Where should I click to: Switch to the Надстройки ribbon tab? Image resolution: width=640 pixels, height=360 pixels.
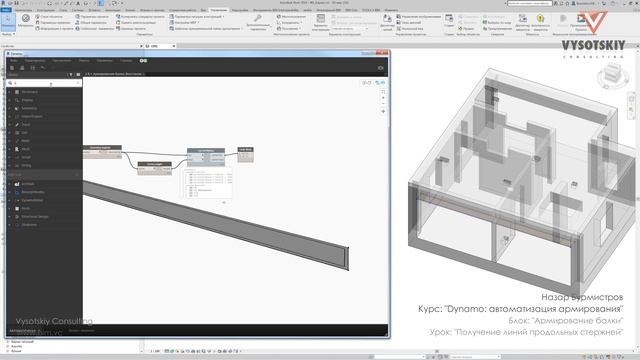click(x=240, y=10)
